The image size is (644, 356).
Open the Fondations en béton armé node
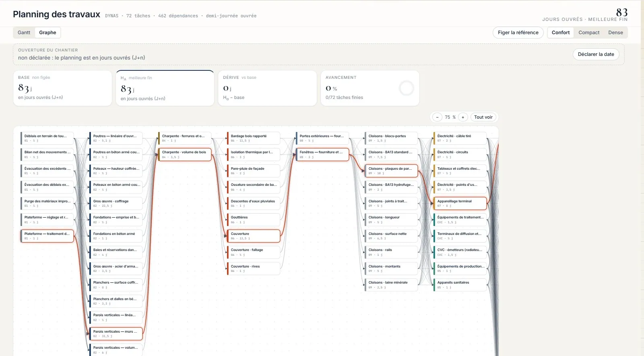116,236
